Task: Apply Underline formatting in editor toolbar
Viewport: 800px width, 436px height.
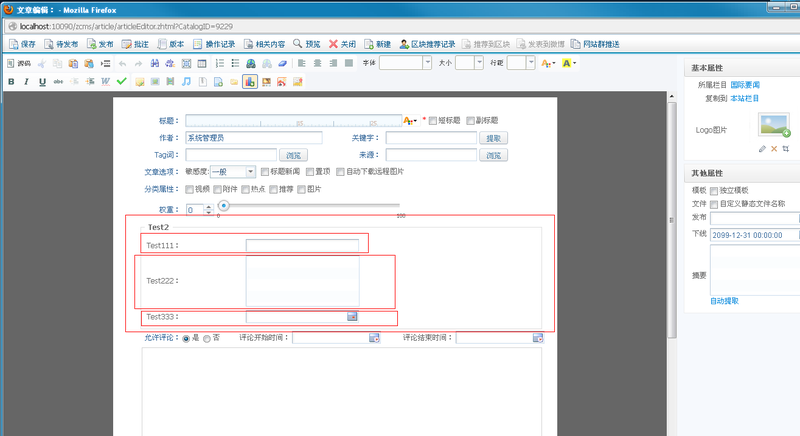Action: [x=42, y=81]
